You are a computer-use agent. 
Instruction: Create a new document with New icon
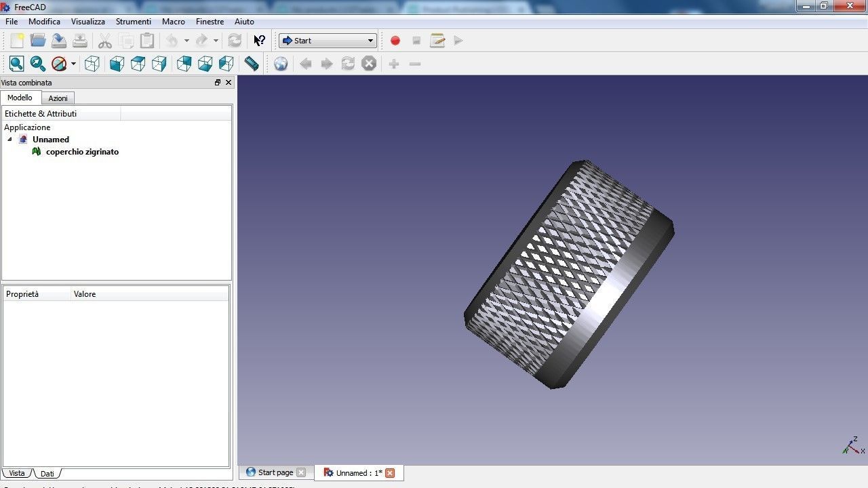[17, 41]
